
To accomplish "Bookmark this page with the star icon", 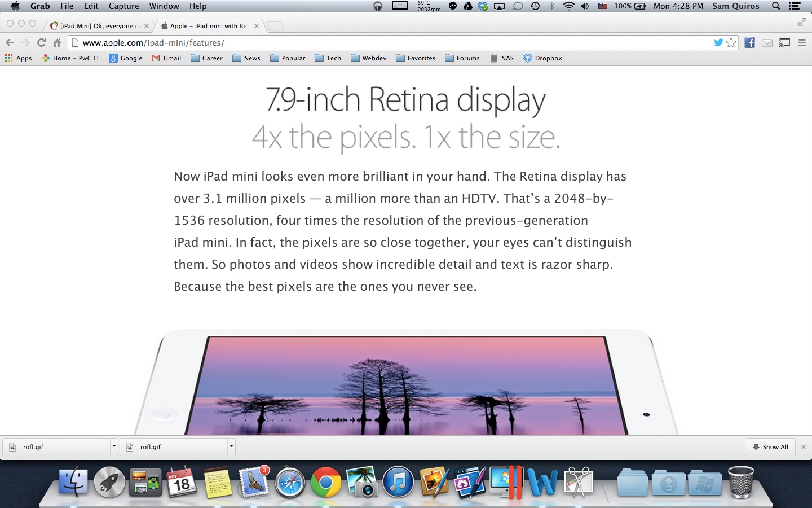I will [731, 42].
